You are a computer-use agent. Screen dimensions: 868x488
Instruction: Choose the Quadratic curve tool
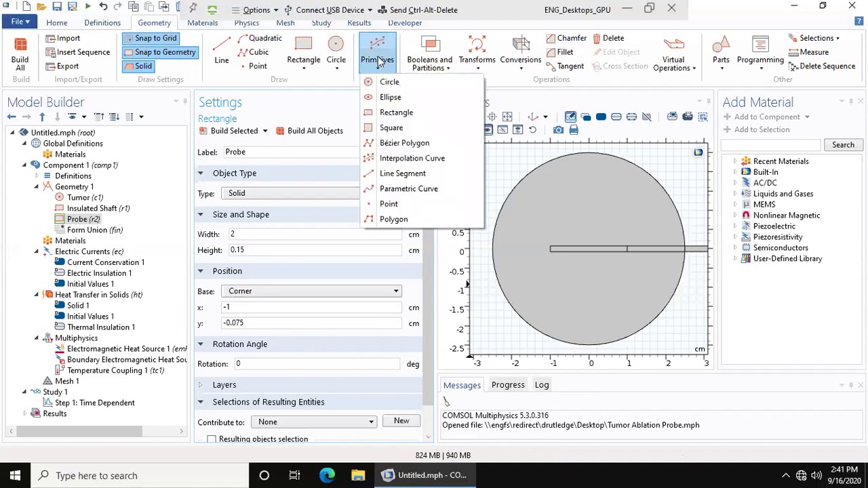point(260,39)
